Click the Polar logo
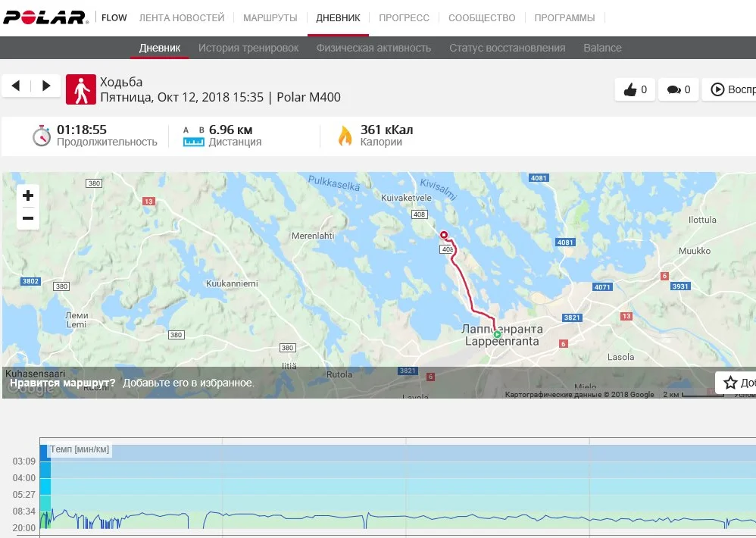 (x=45, y=17)
